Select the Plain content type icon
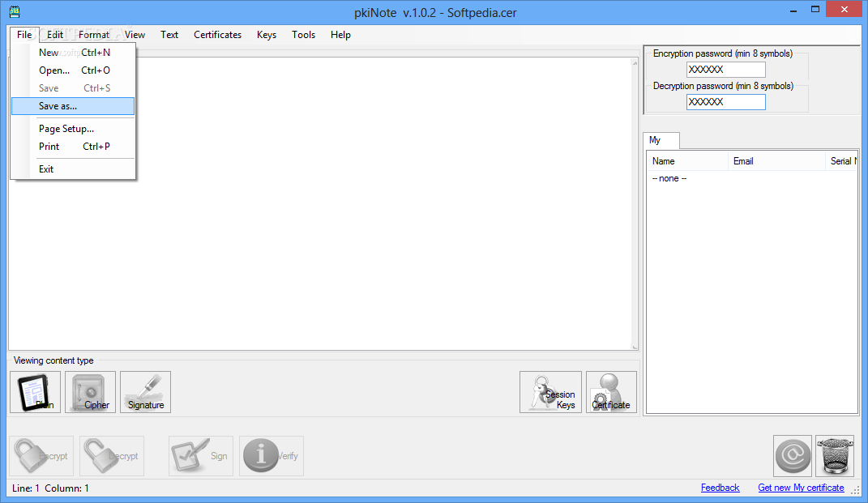Image resolution: width=868 pixels, height=503 pixels. [x=35, y=392]
